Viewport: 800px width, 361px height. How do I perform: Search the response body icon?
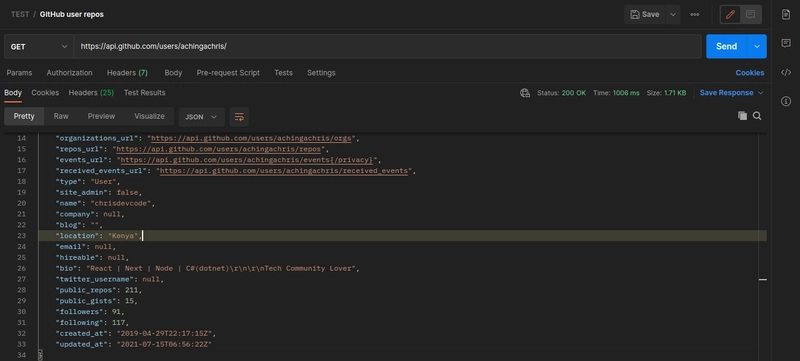[757, 116]
